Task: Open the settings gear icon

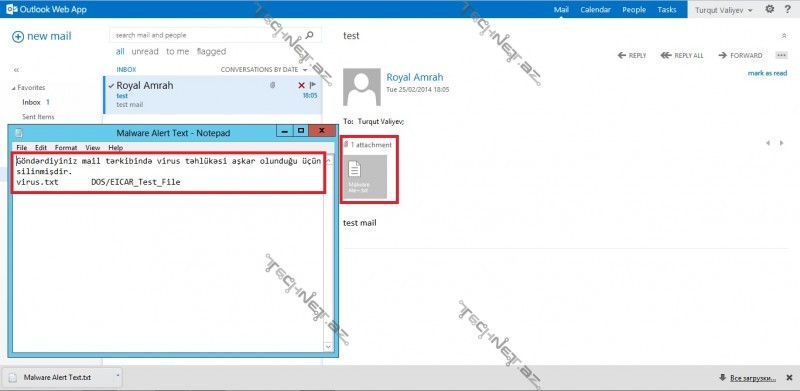Action: point(770,9)
